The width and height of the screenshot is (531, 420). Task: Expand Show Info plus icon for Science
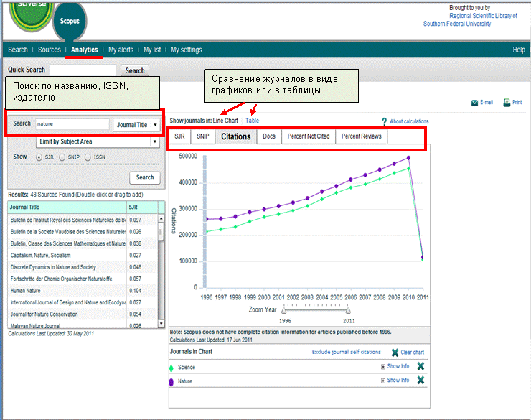[x=383, y=366]
